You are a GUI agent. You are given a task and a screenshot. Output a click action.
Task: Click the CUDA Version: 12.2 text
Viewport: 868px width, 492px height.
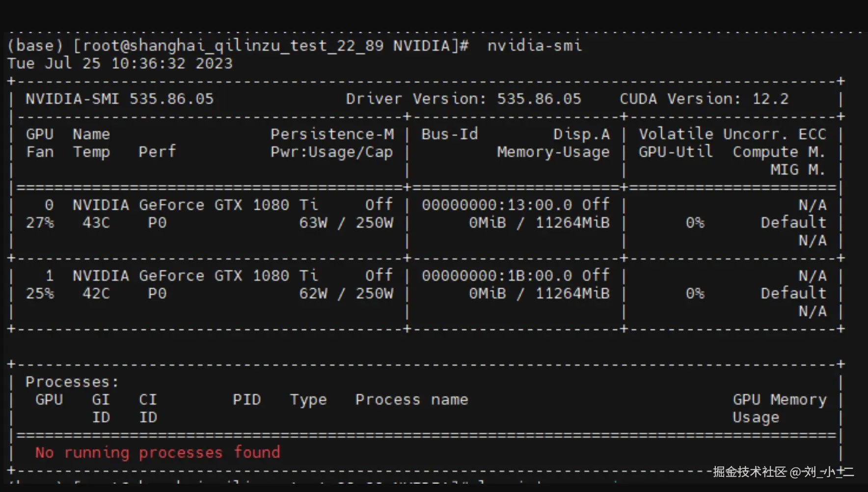[x=704, y=99]
